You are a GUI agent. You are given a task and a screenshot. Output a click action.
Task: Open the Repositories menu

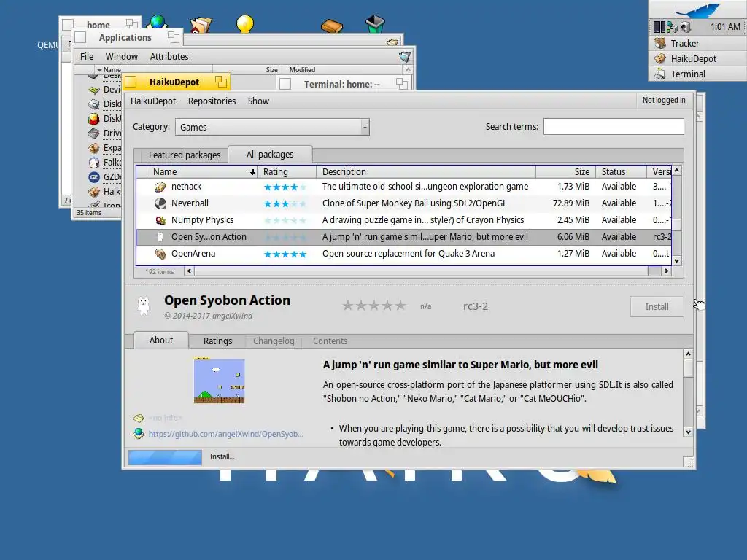[212, 101]
